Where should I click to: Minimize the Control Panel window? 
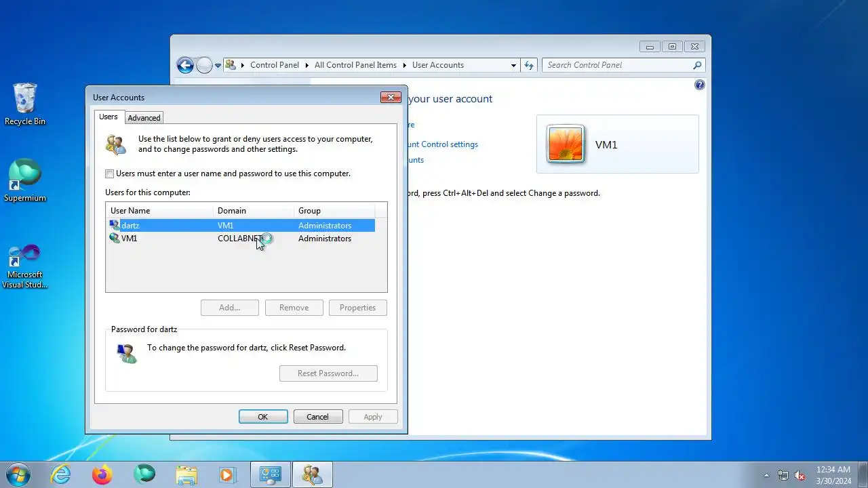650,47
